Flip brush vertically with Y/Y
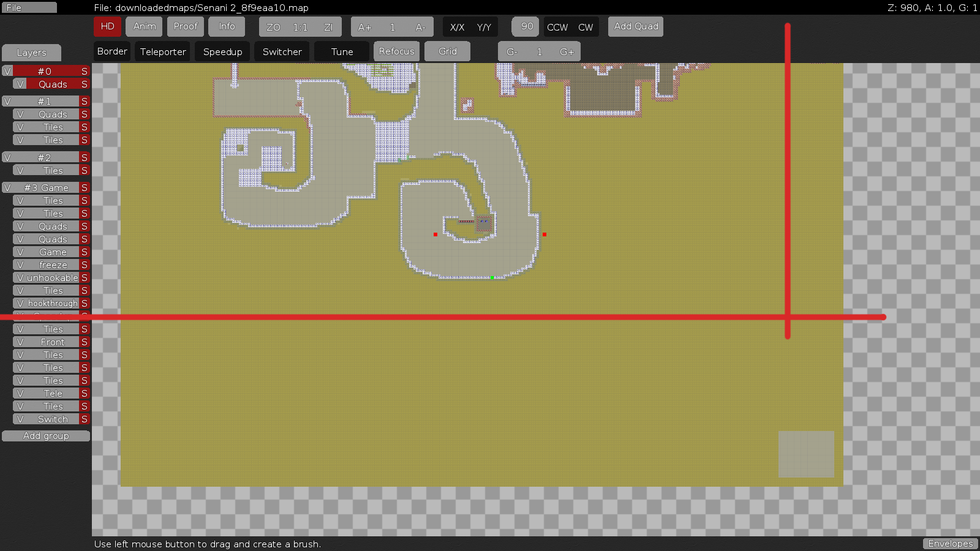Screen dimensions: 980x551 point(484,27)
